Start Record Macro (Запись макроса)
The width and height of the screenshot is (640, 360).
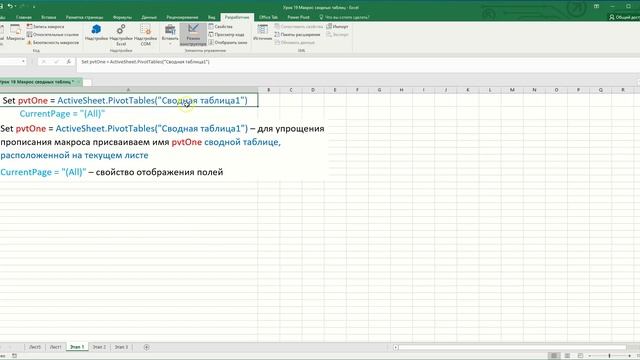tap(45, 27)
